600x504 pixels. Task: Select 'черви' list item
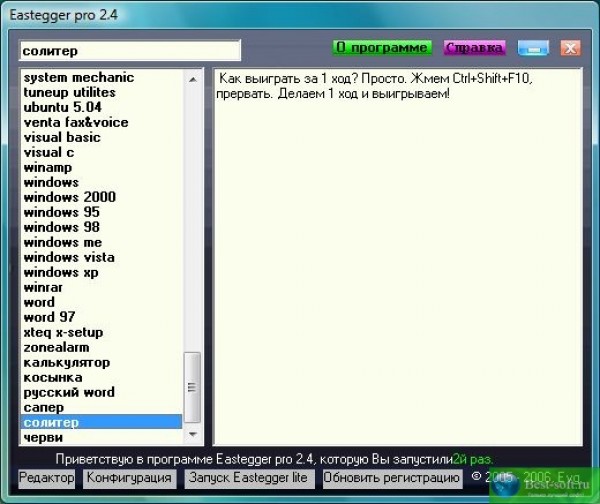43,438
